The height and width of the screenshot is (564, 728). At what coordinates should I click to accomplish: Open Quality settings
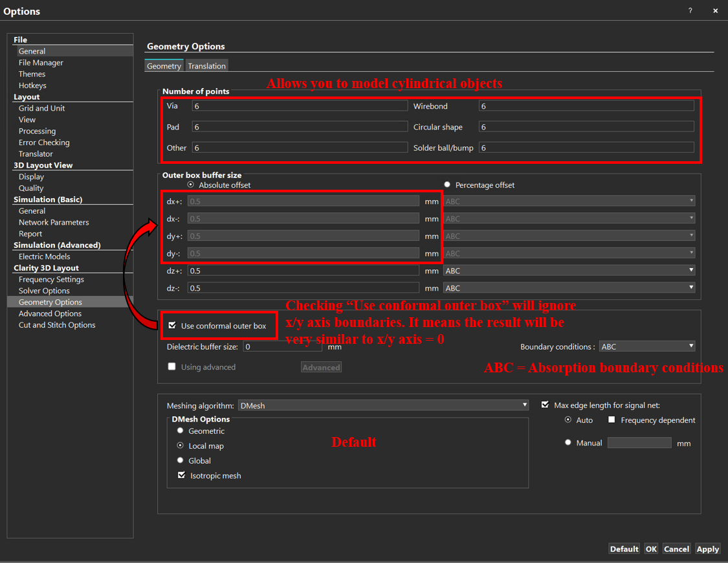(x=31, y=188)
